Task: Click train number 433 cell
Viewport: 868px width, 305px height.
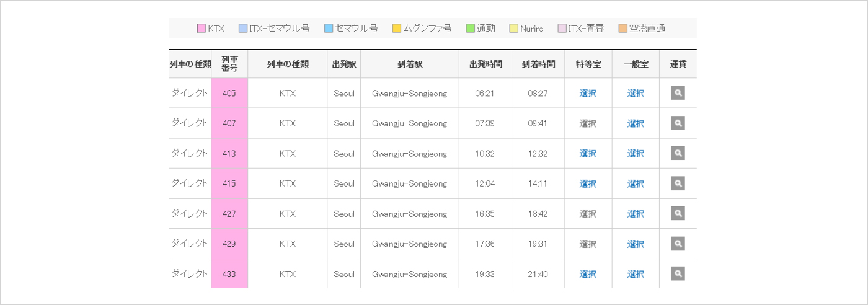Action: point(229,273)
